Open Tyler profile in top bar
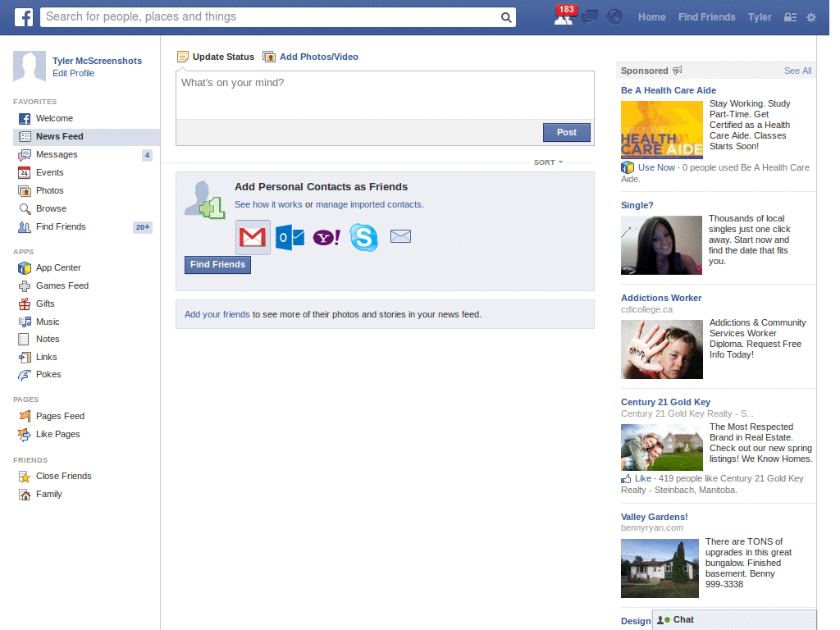Viewport: 840px width, 630px height. (x=760, y=17)
